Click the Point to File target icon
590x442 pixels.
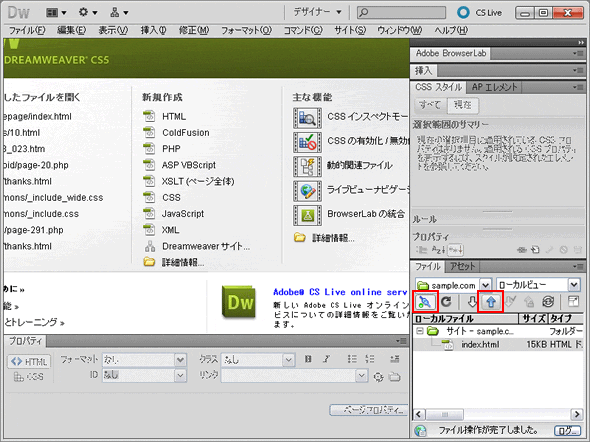click(x=379, y=377)
